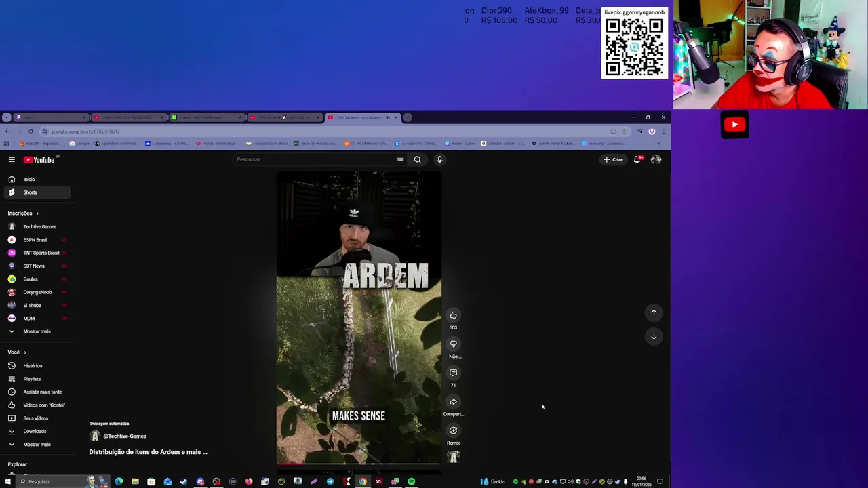Open Firefox from the taskbar

pos(249,481)
